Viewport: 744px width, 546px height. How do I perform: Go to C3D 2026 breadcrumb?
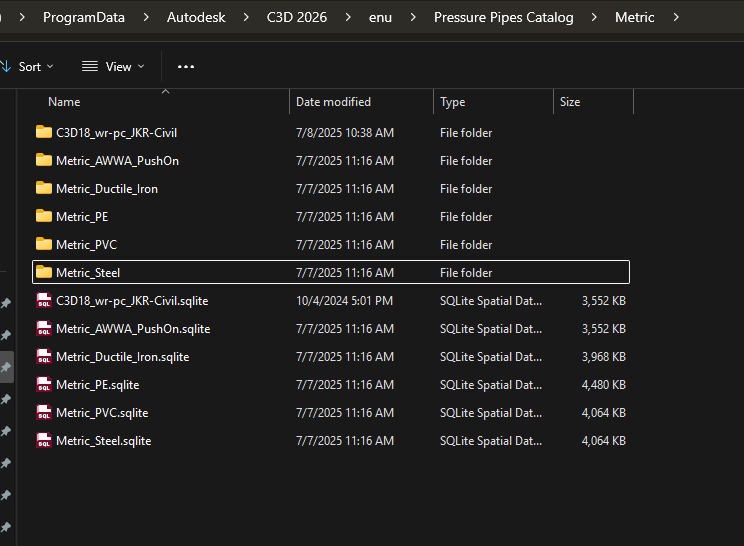[x=297, y=17]
